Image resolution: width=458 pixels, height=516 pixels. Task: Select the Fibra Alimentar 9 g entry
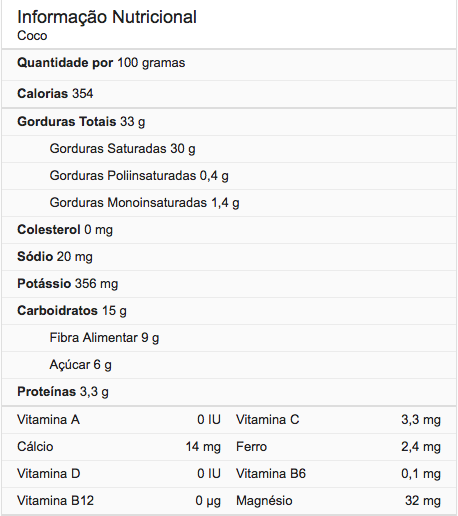104,338
